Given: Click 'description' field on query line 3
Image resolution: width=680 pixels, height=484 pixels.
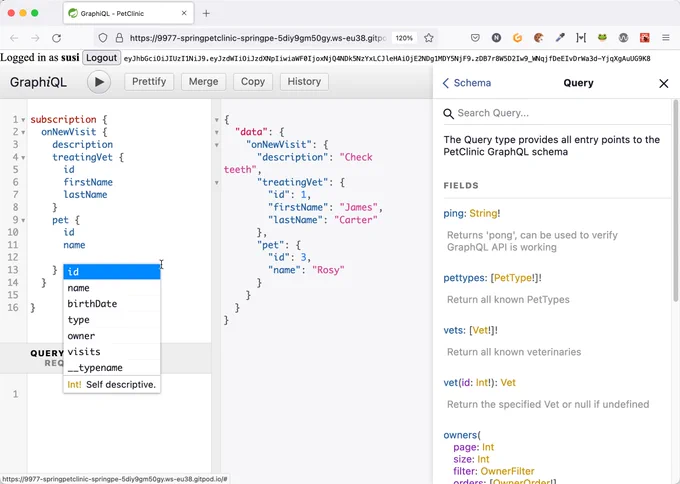Looking at the screenshot, I should click(82, 144).
